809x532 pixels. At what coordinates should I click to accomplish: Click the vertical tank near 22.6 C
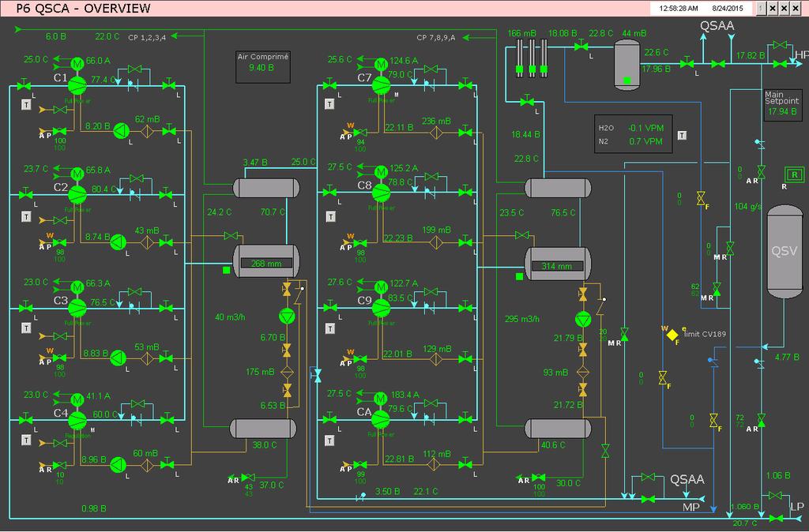(x=627, y=66)
